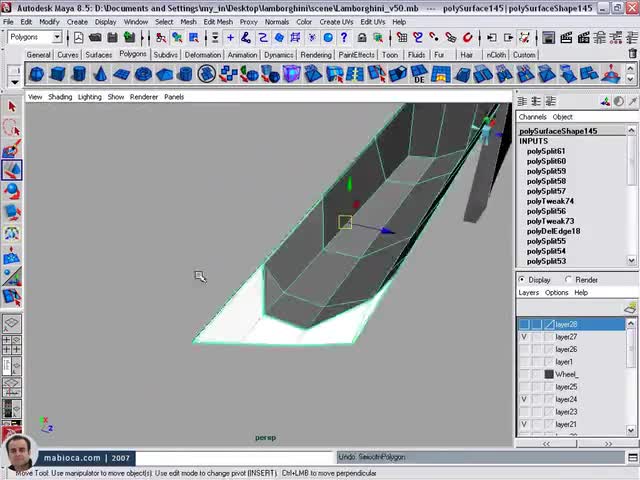The width and height of the screenshot is (640, 480).
Task: Create a polygon torus from shelf
Action: pyautogui.click(x=143, y=74)
